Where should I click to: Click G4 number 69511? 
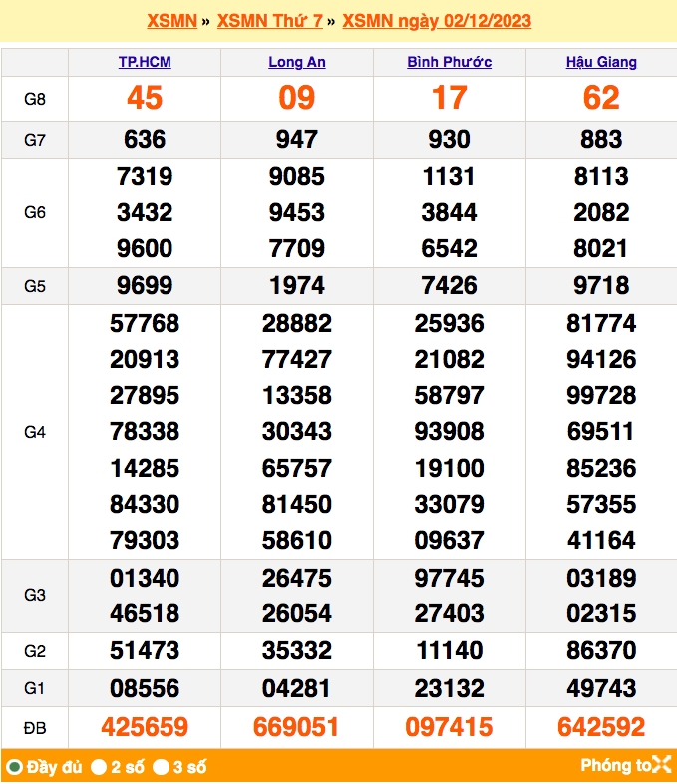coord(601,432)
